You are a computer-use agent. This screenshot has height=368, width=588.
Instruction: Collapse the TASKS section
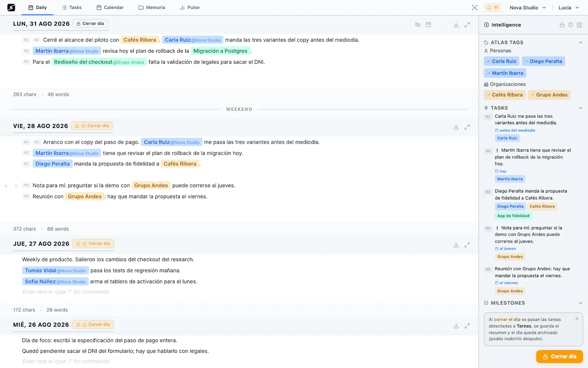click(581, 108)
